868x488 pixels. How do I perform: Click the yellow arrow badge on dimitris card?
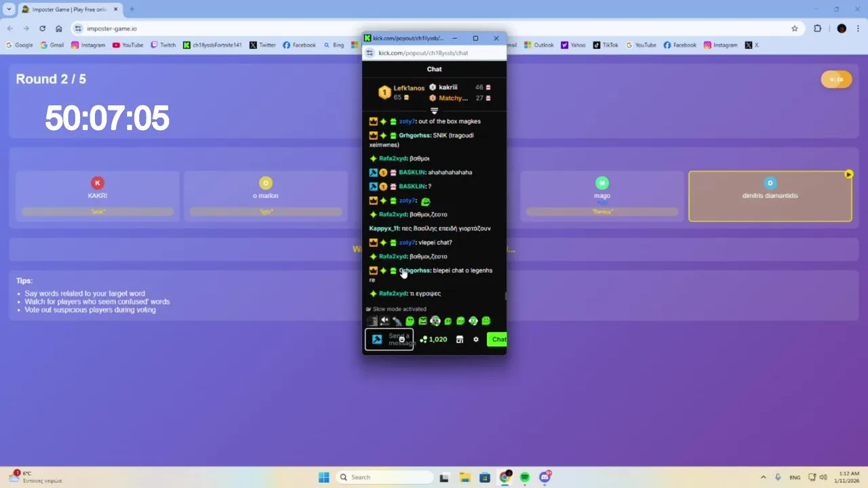click(848, 174)
